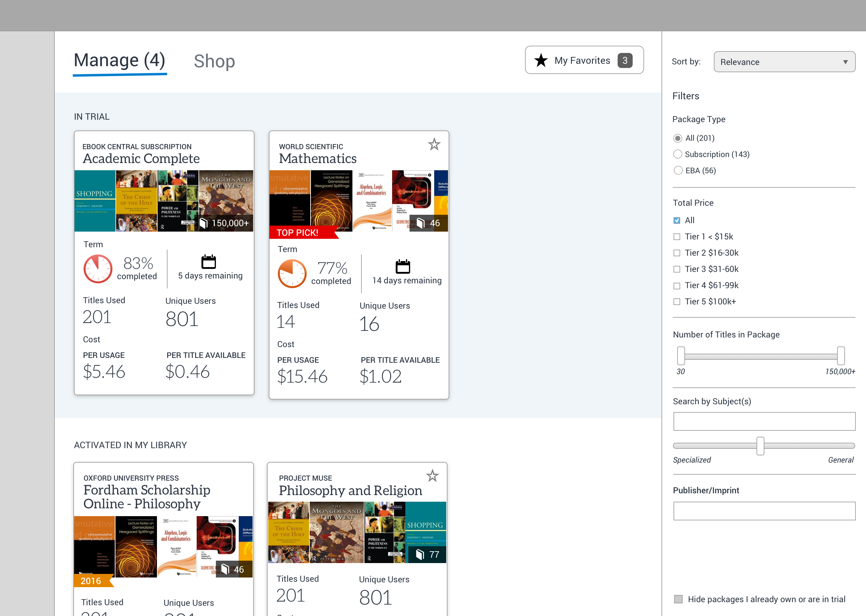Click the 'OXFORD UNIVERSITY PRESS' publisher label
Screen dimensions: 866x616
click(131, 478)
